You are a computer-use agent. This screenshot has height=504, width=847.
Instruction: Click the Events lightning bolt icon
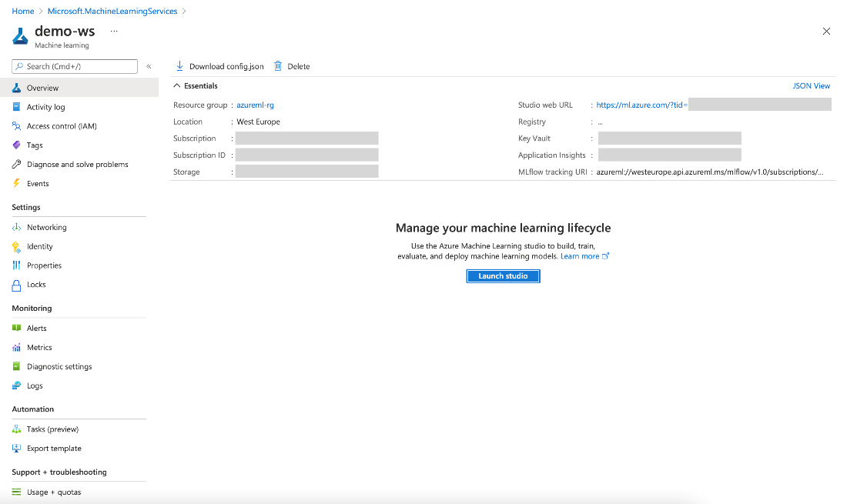click(x=17, y=183)
